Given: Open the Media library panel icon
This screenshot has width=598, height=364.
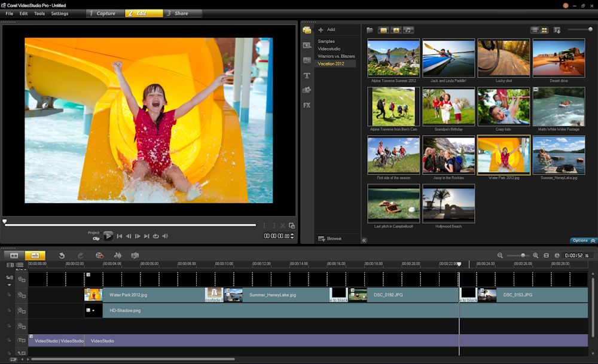Looking at the screenshot, I should [307, 30].
